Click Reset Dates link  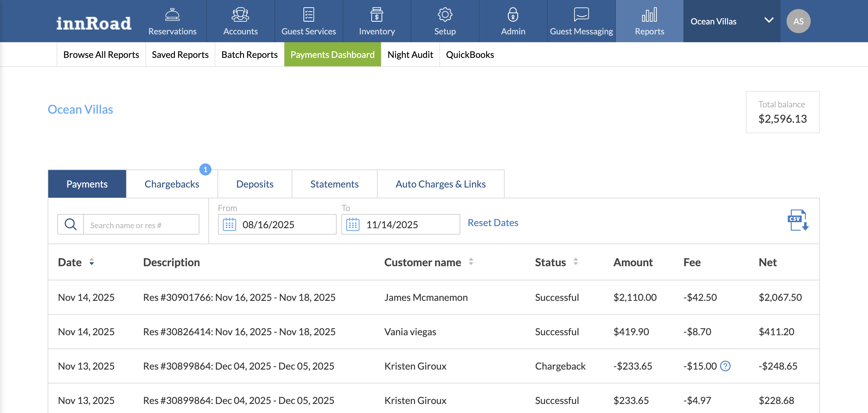(493, 223)
